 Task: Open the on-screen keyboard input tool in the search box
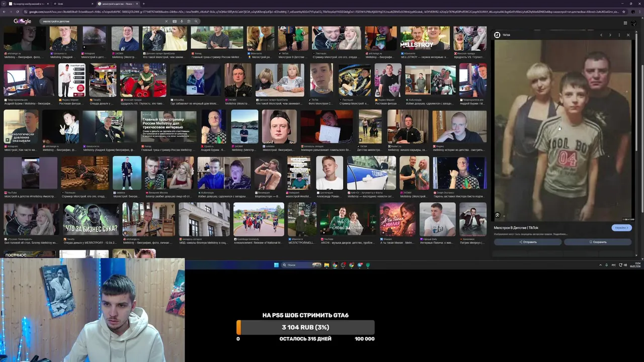tap(175, 21)
